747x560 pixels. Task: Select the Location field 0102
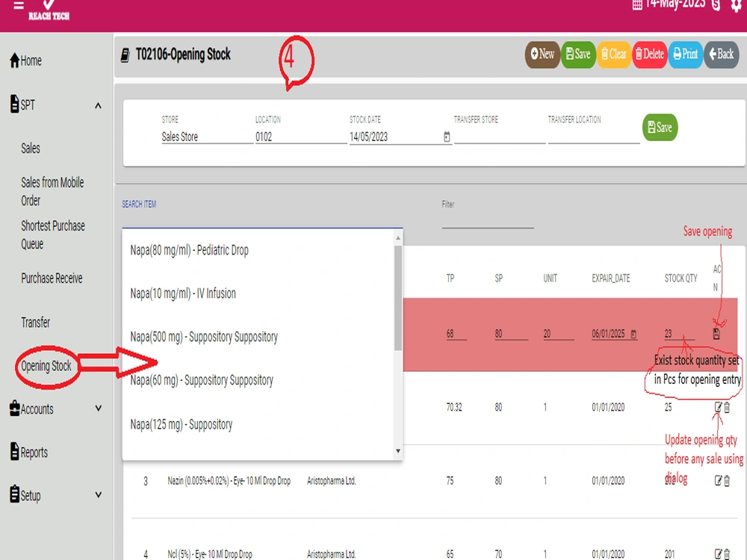click(301, 137)
